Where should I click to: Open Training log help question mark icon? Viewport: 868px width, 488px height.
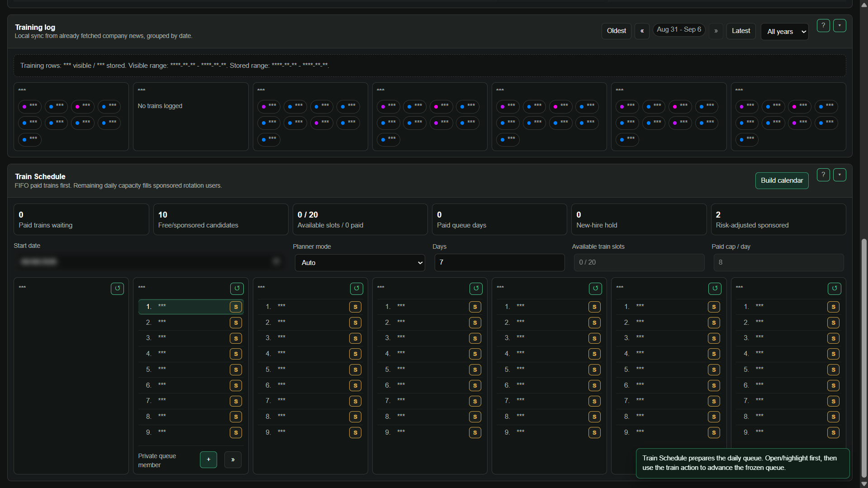(823, 26)
